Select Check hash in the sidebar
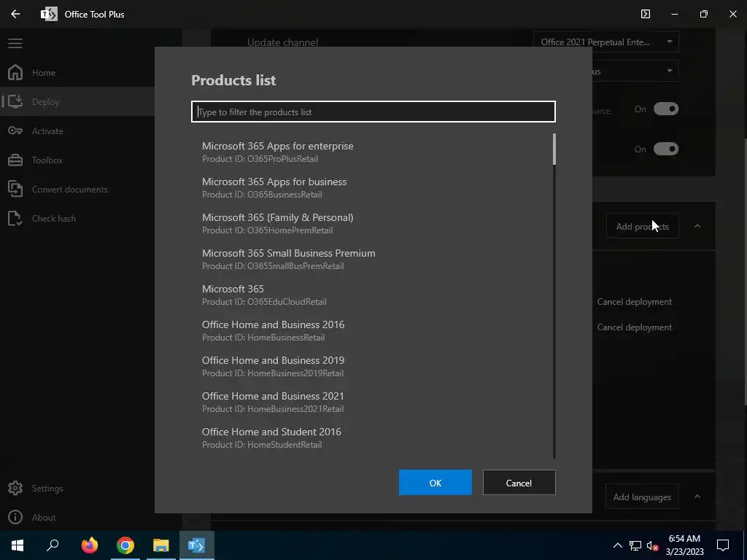747x560 pixels. (x=54, y=218)
